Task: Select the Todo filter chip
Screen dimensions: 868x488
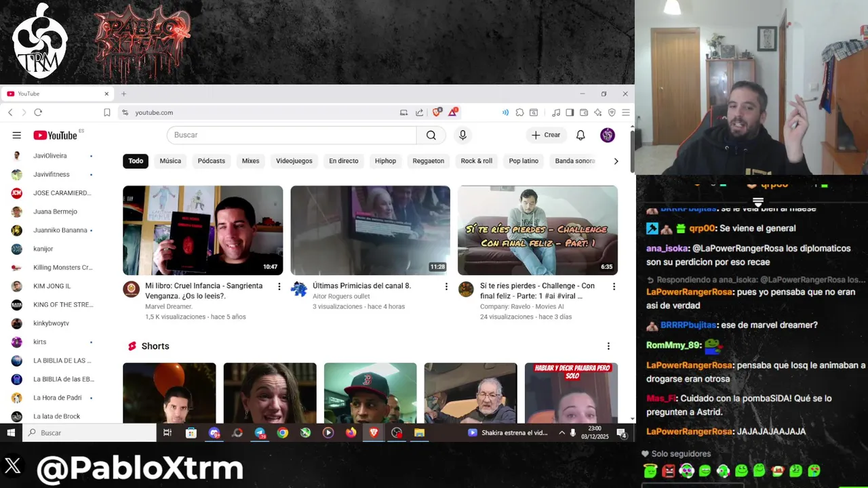Action: (x=136, y=161)
